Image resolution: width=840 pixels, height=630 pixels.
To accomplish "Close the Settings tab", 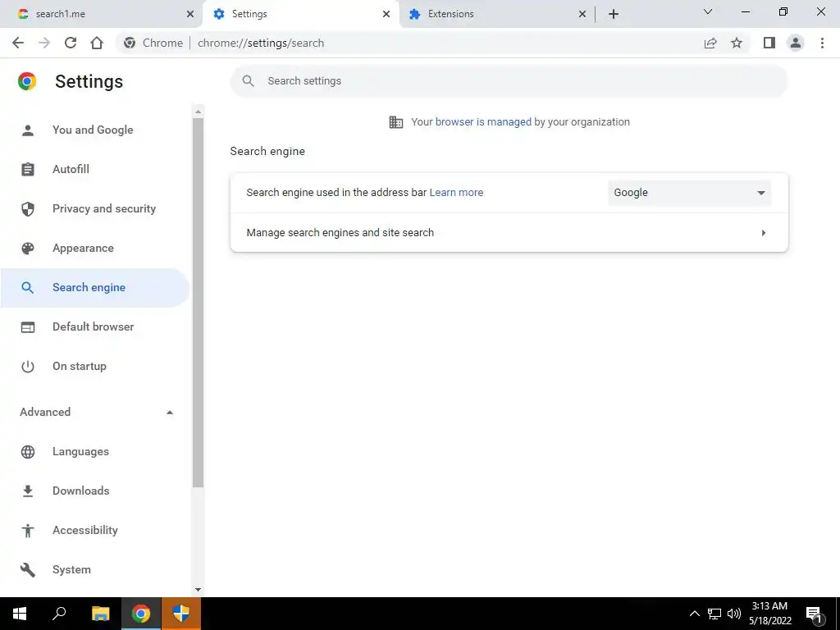I will (386, 14).
